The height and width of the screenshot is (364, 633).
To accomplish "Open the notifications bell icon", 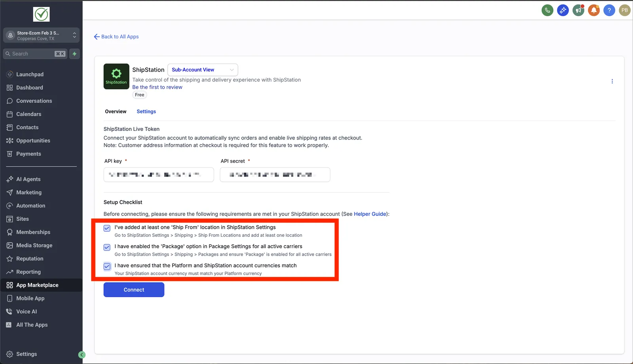I will [594, 10].
